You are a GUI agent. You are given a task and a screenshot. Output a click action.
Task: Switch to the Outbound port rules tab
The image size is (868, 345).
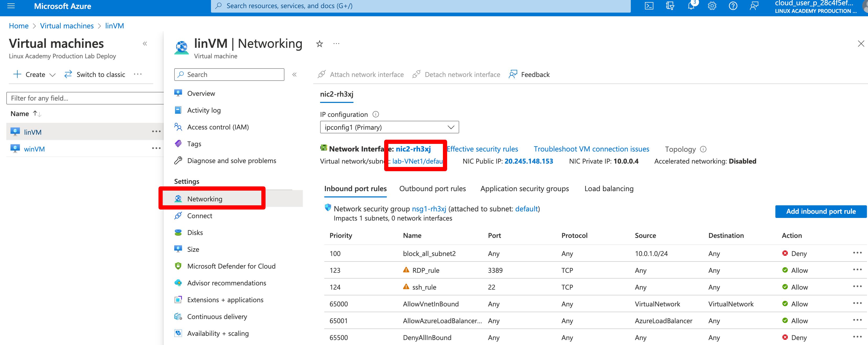[432, 189]
